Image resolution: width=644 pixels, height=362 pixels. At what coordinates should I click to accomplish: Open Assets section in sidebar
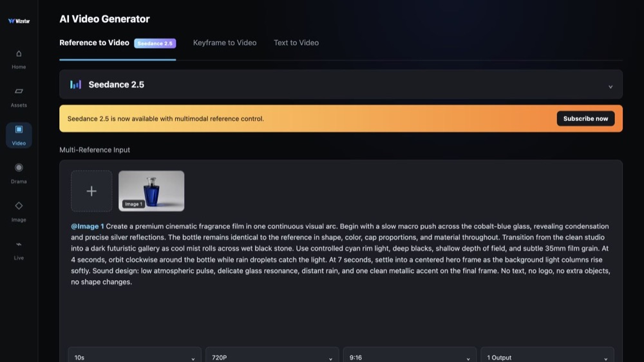click(19, 98)
